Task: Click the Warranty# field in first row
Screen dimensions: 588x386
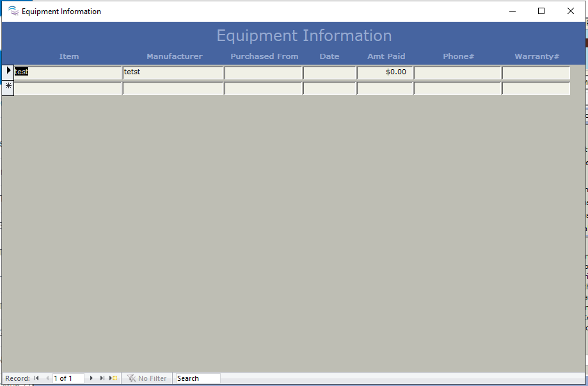Action: pyautogui.click(x=536, y=72)
